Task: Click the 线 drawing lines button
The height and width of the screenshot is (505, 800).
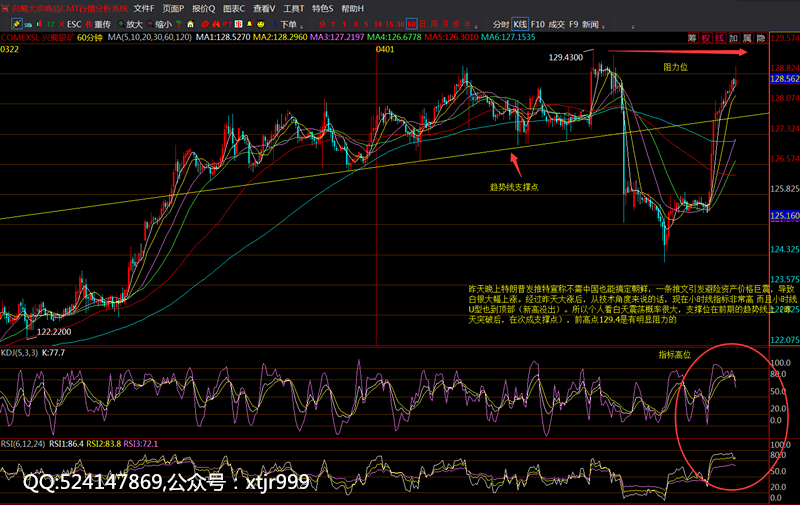Action: click(719, 38)
